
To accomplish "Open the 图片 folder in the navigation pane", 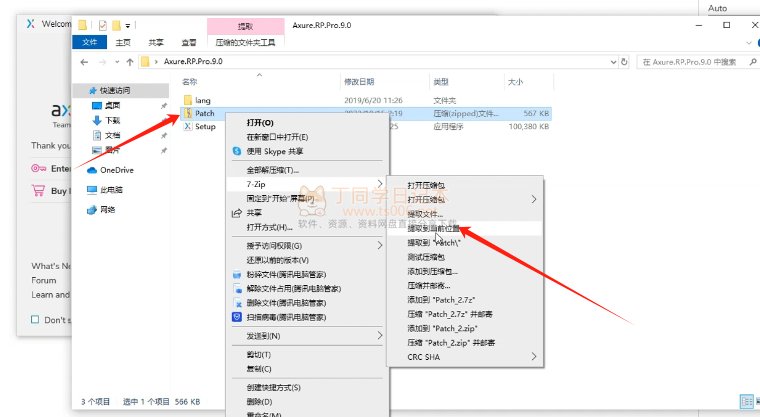I will point(112,150).
